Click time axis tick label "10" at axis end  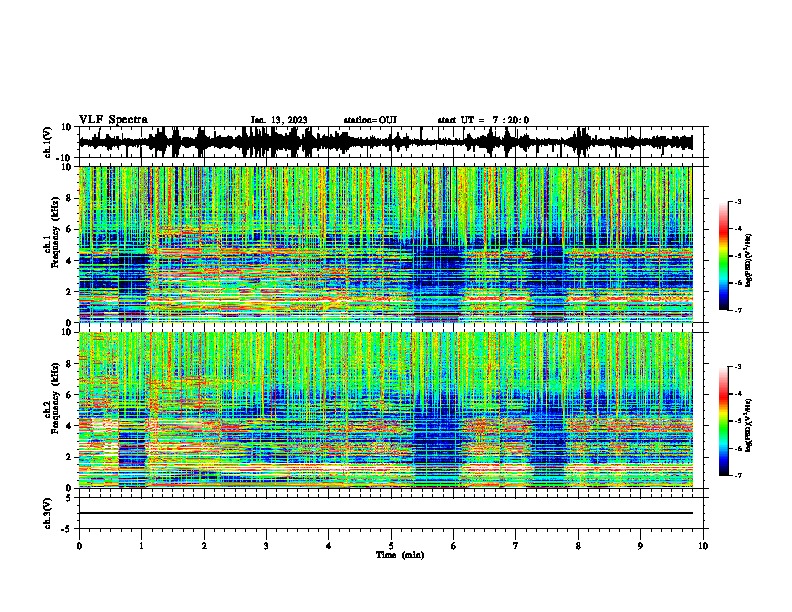703,546
